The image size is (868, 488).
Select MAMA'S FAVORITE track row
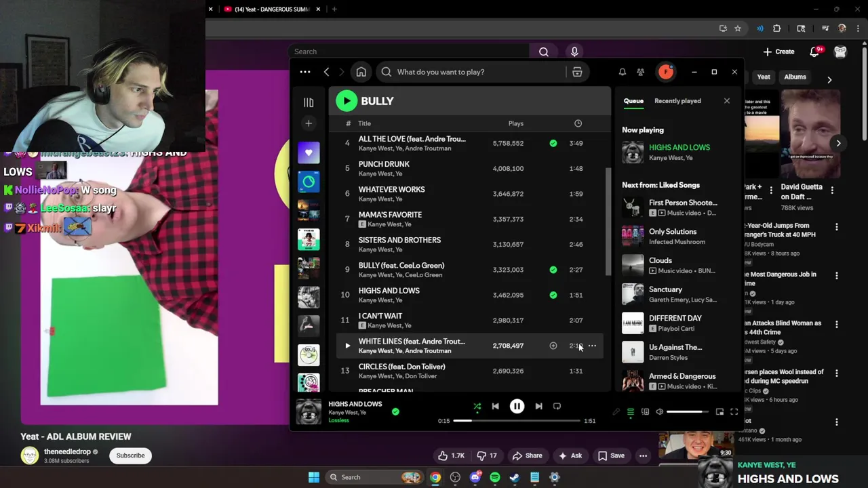pos(469,219)
